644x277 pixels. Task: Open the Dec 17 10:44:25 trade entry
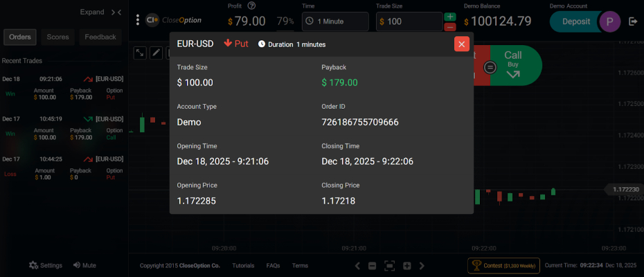(63, 168)
